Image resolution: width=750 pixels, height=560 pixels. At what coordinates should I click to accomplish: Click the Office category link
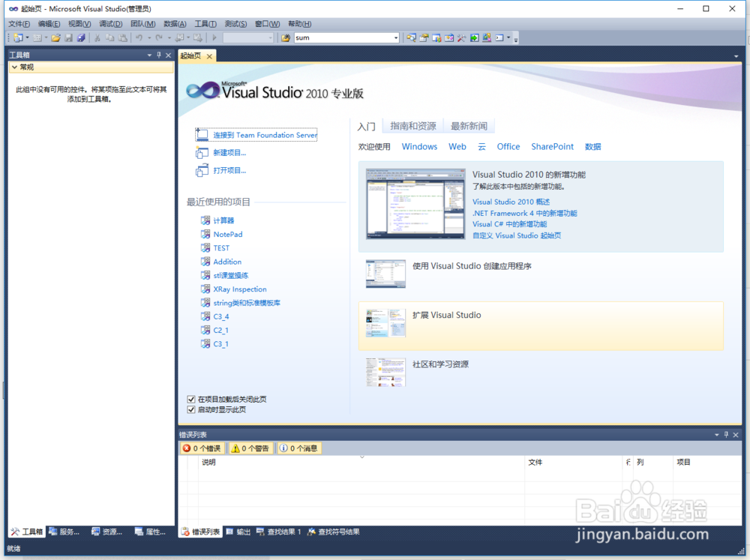508,147
